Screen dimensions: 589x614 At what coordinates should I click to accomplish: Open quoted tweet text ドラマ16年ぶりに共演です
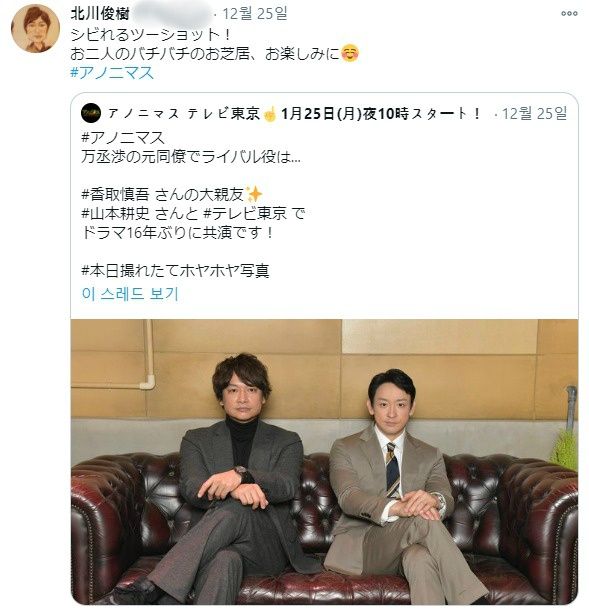click(177, 233)
